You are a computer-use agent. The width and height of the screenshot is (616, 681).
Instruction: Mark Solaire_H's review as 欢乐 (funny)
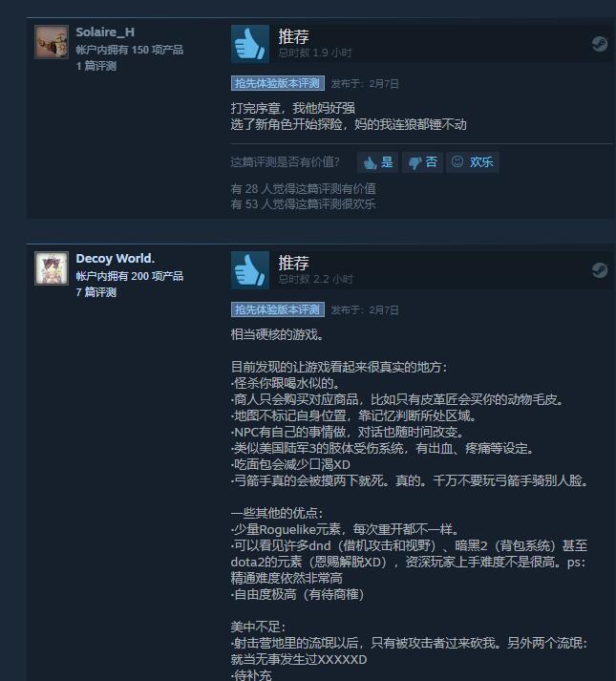(473, 162)
